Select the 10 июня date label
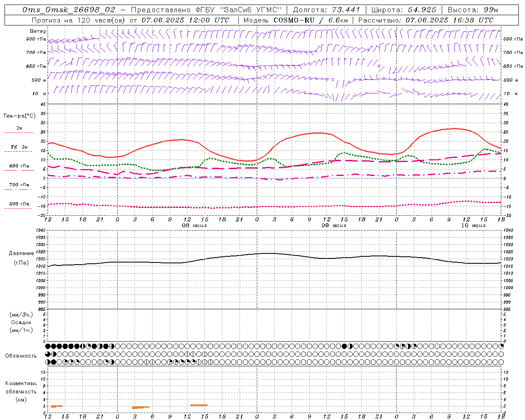Image resolution: width=525 pixels, height=420 pixels. click(x=473, y=226)
